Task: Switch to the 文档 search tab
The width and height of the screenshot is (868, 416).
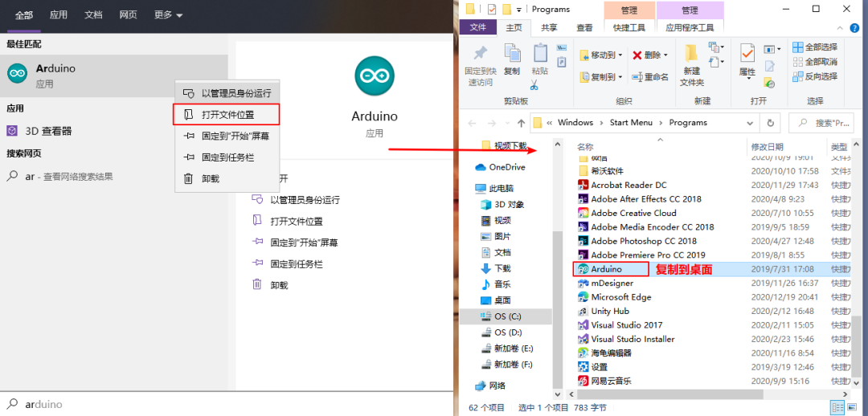Action: click(93, 15)
